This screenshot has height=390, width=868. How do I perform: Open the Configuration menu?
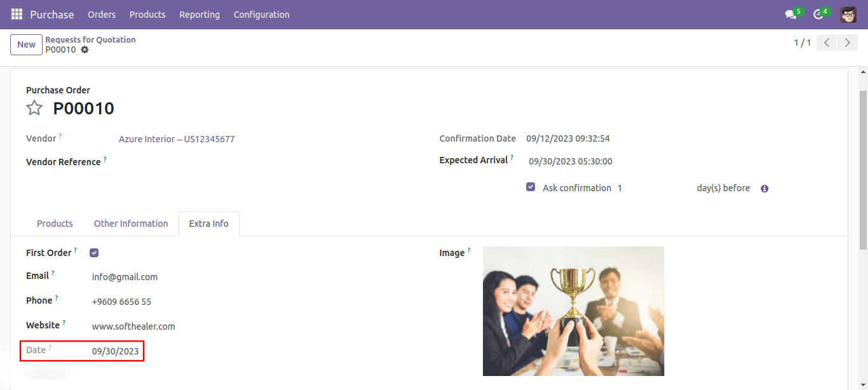262,14
